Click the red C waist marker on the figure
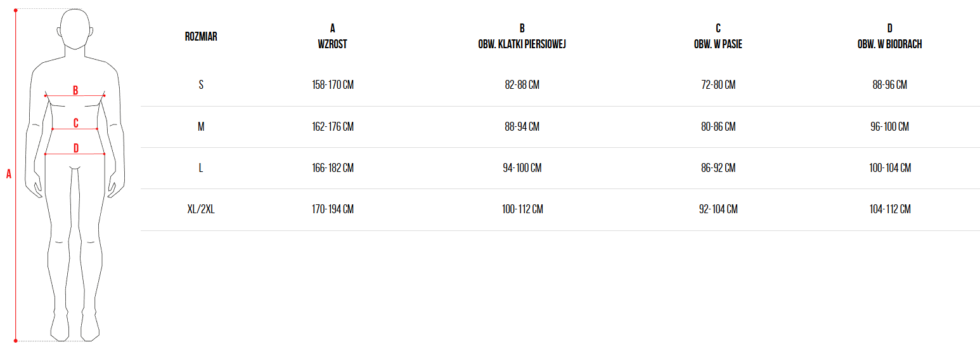980x349 pixels. 75,123
